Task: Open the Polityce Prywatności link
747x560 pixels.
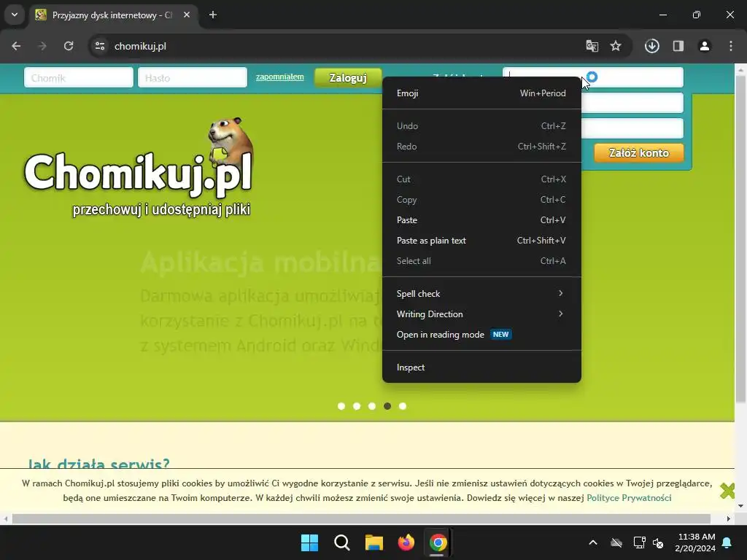Action: coord(629,498)
